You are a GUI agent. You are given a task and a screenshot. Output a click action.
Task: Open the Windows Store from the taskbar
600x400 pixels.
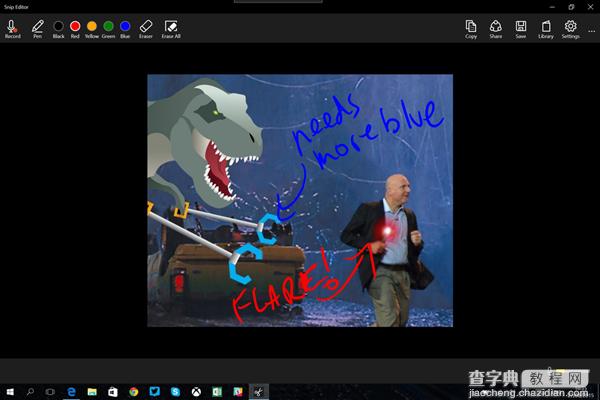112,392
